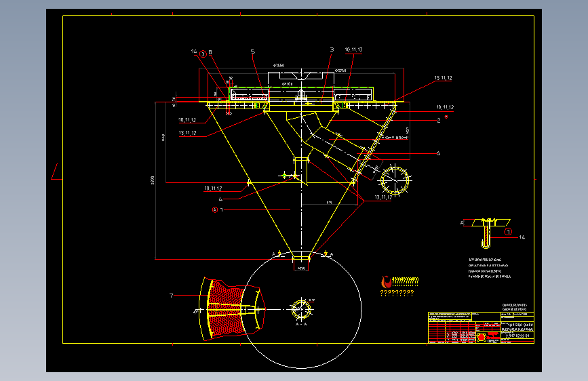The image size is (588, 381).
Task: Click the four-line notes block above title
Action: pos(489,268)
